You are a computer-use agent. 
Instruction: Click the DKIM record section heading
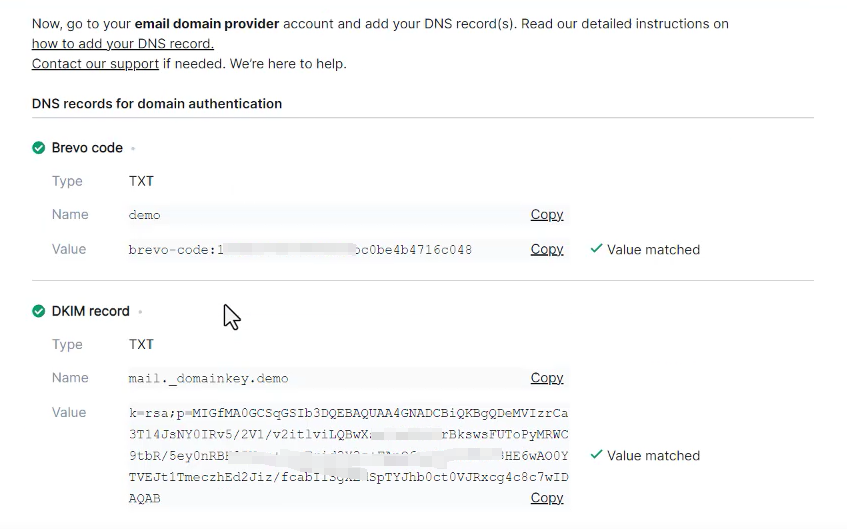tap(90, 311)
